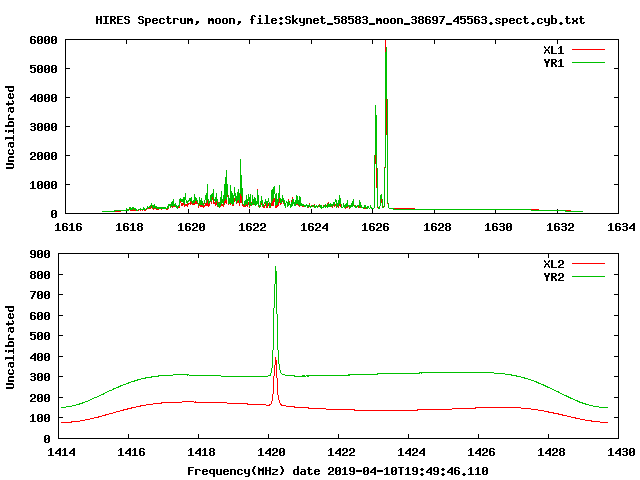Image resolution: width=640 pixels, height=480 pixels.
Task: Click the 1418 x-axis tick label
Action: click(x=201, y=452)
